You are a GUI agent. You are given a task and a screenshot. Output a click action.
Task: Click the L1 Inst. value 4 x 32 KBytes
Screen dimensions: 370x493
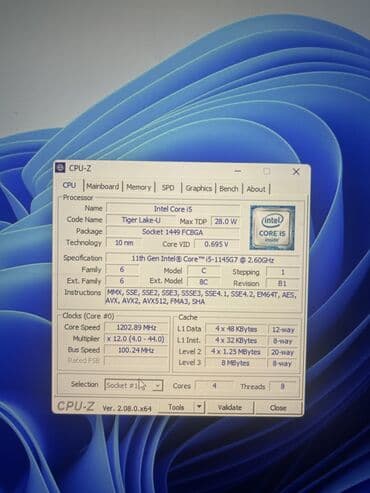pos(236,340)
